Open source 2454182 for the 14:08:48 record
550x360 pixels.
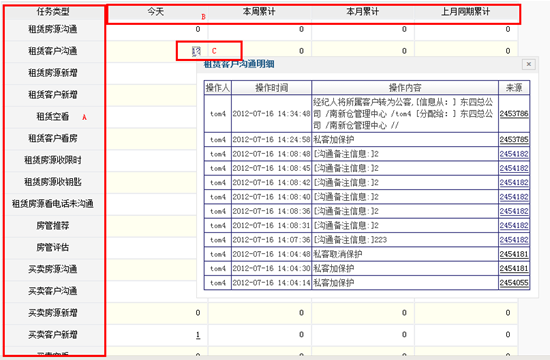coord(514,154)
